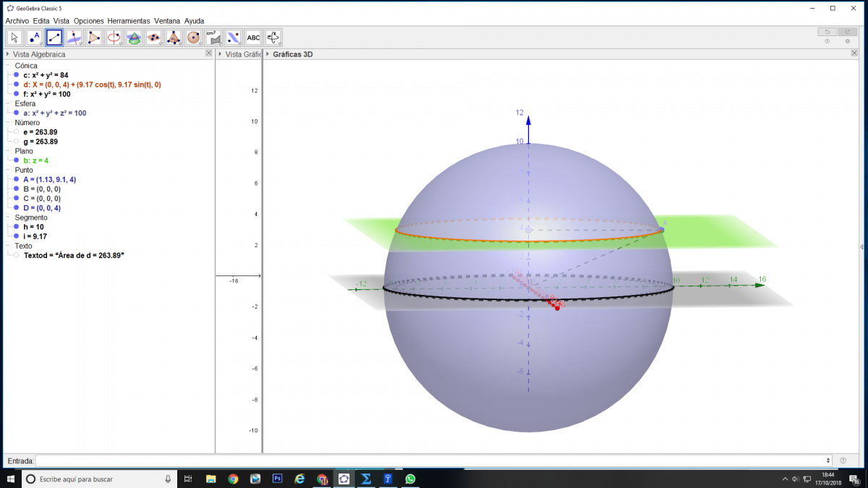Open the Opciones menu

(x=88, y=21)
